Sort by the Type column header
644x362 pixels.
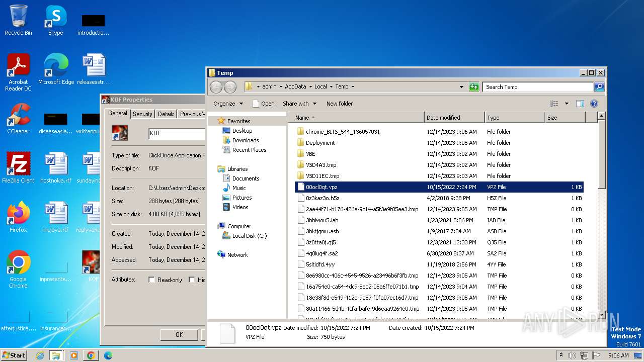pos(515,118)
